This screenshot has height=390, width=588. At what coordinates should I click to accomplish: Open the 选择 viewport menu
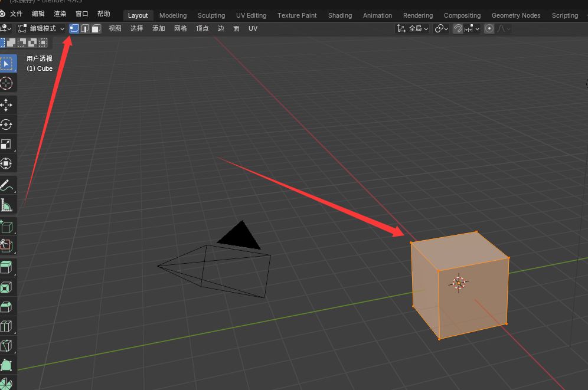[136, 28]
